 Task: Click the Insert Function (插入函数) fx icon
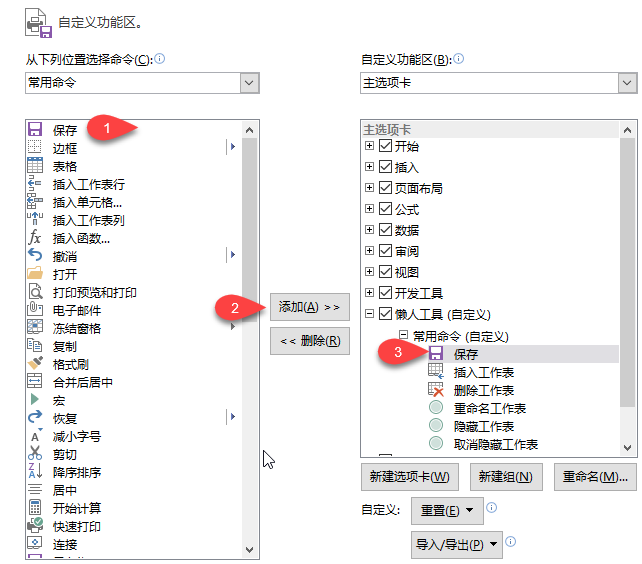pos(34,238)
